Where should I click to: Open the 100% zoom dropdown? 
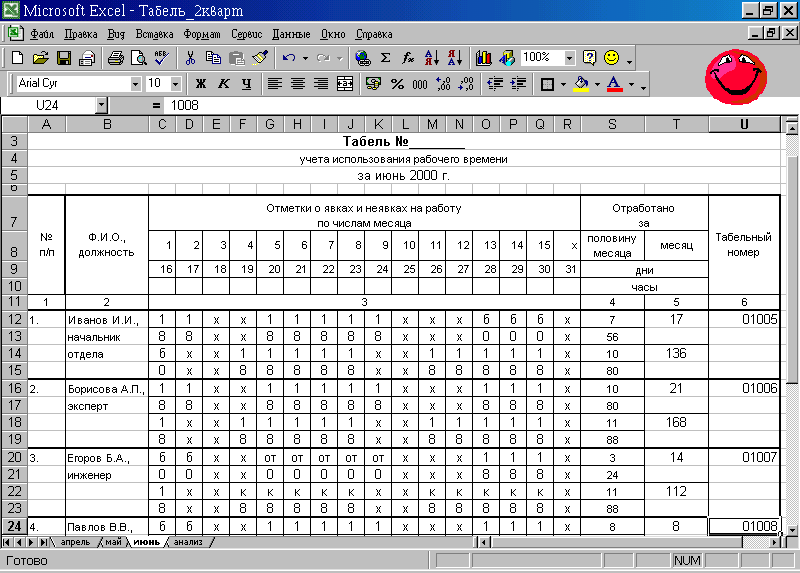tap(569, 58)
